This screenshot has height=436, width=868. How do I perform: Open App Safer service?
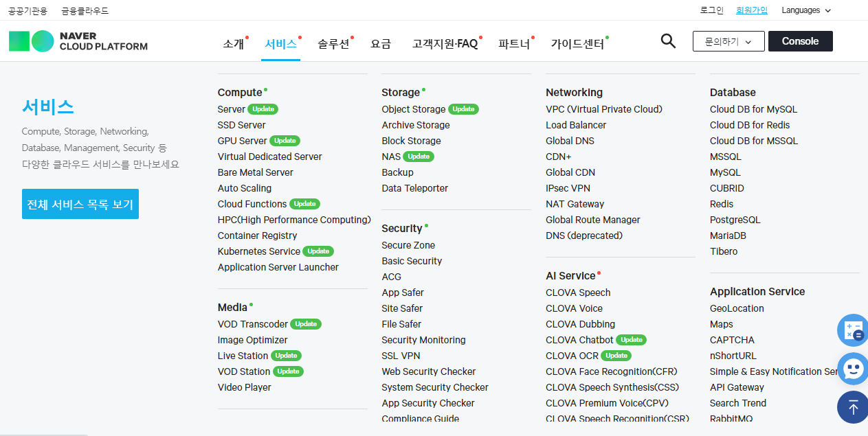pyautogui.click(x=403, y=292)
